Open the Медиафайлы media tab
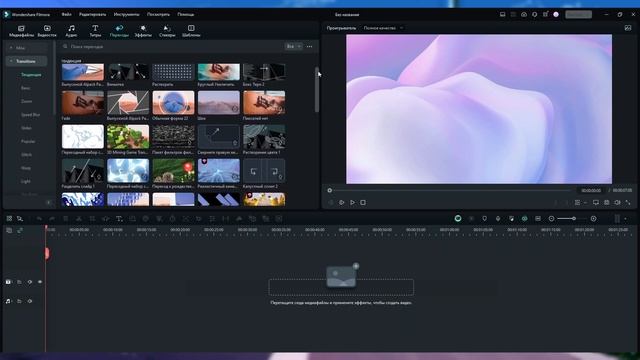The width and height of the screenshot is (640, 360). (x=21, y=31)
